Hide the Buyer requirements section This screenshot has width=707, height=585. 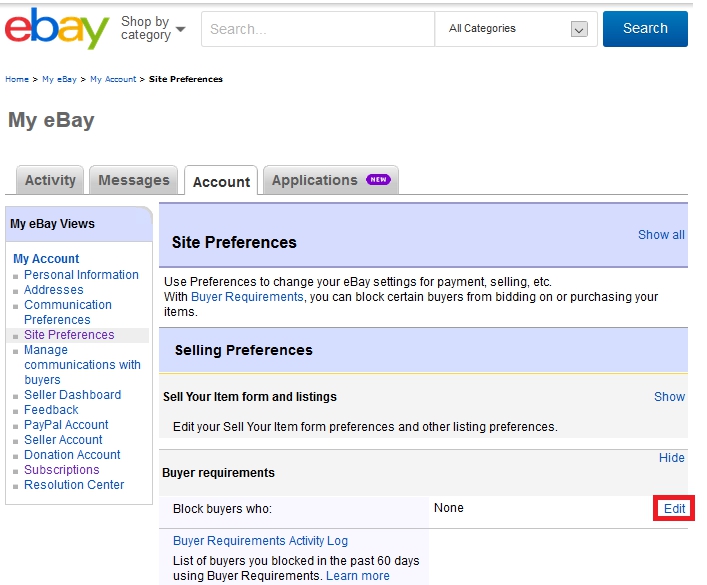click(671, 458)
